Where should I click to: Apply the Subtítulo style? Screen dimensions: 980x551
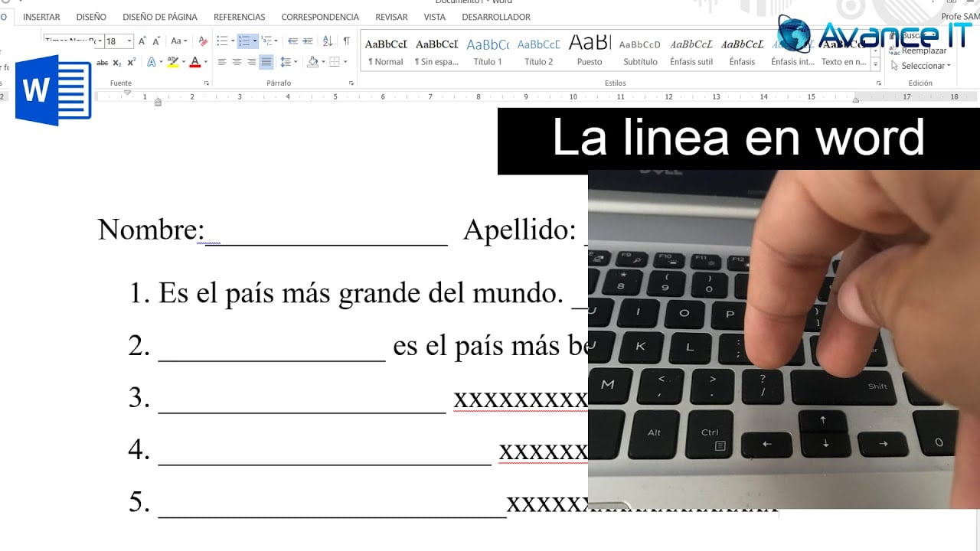click(640, 52)
